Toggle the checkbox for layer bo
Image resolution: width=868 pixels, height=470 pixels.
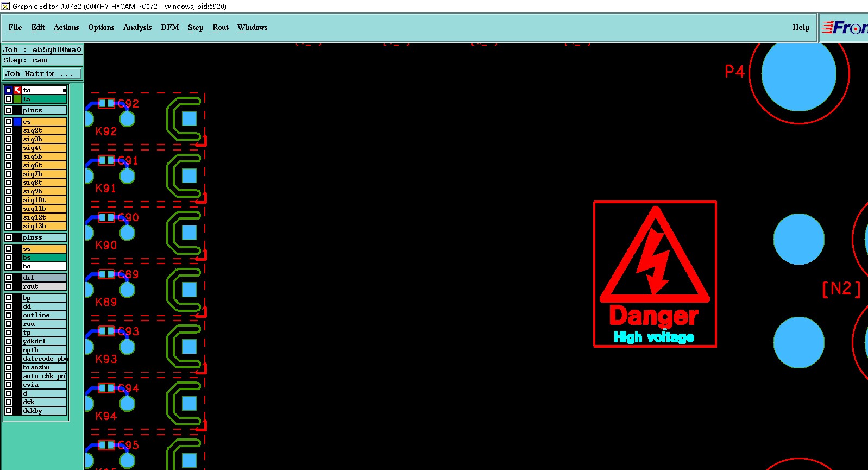pyautogui.click(x=9, y=266)
